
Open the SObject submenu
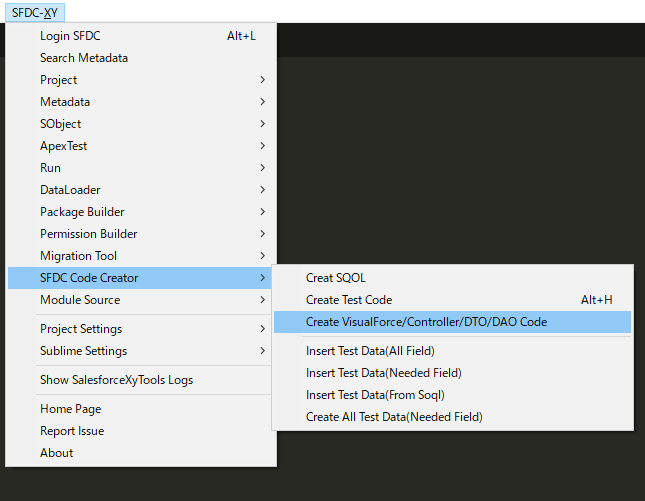click(x=140, y=124)
